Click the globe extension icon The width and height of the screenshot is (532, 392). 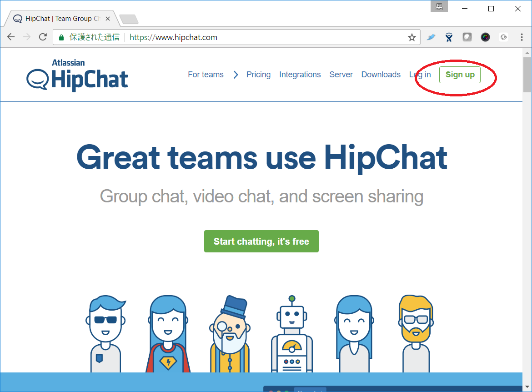click(503, 37)
